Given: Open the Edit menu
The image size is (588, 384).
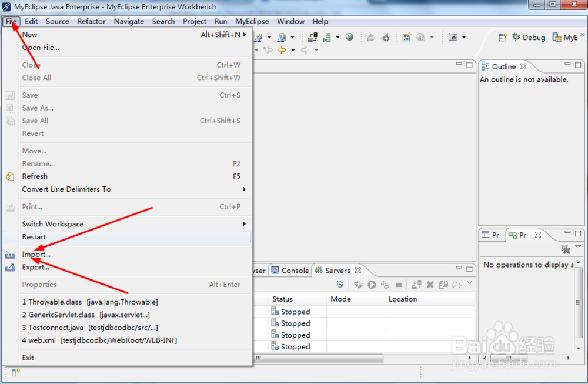Looking at the screenshot, I should point(31,21).
